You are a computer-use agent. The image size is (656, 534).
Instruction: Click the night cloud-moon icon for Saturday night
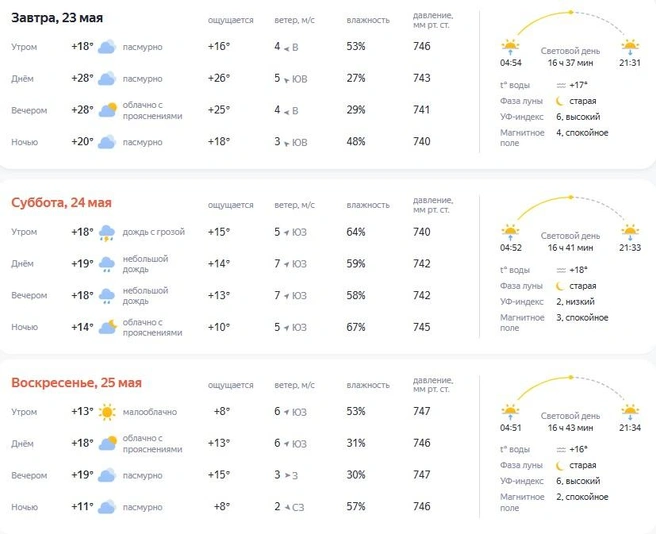click(107, 327)
